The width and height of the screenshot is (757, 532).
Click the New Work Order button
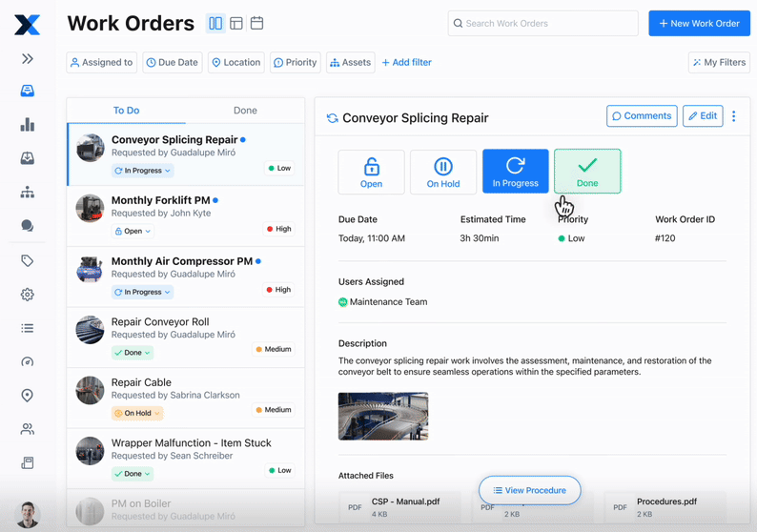click(699, 23)
